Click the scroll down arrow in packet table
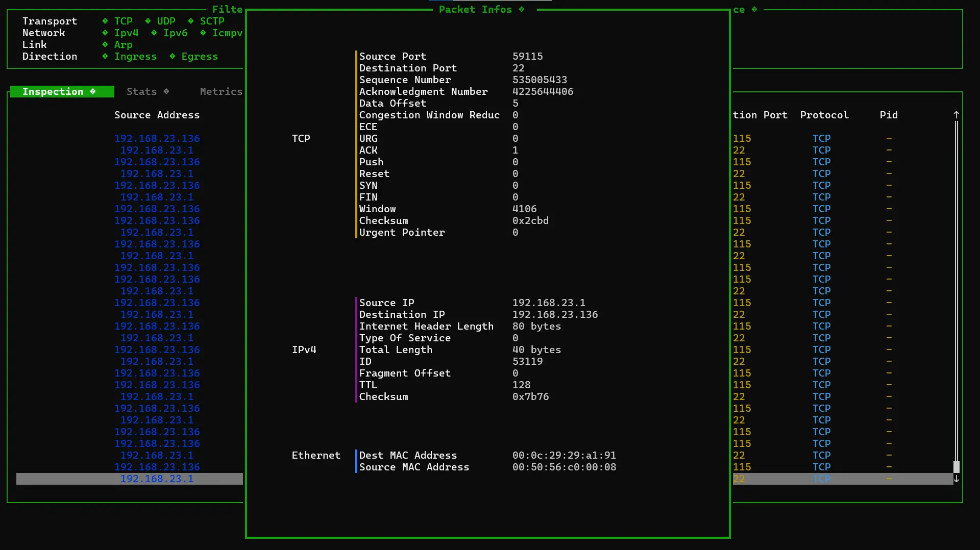980x550 pixels. click(956, 479)
